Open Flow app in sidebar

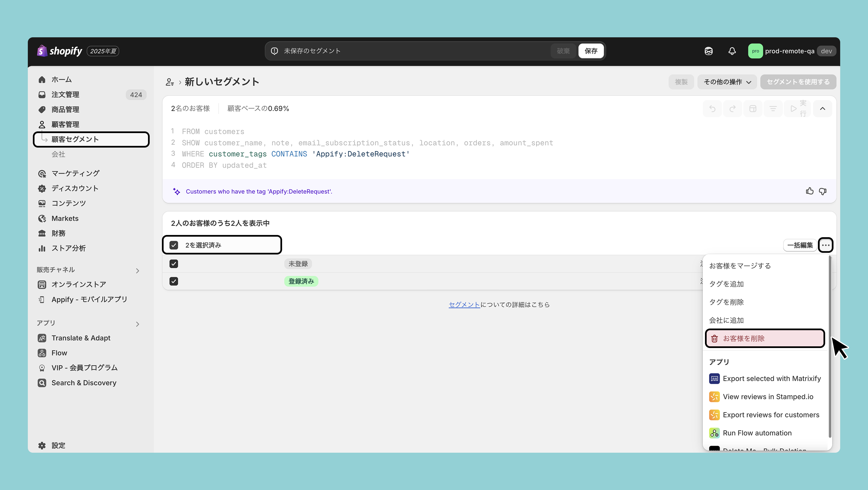[59, 353]
